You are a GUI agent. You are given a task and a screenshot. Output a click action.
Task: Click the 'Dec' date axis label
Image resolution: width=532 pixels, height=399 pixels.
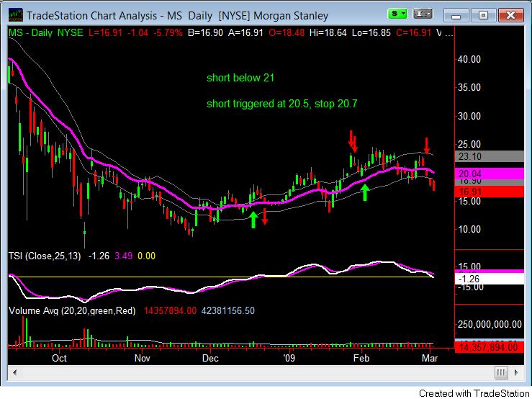tap(210, 358)
